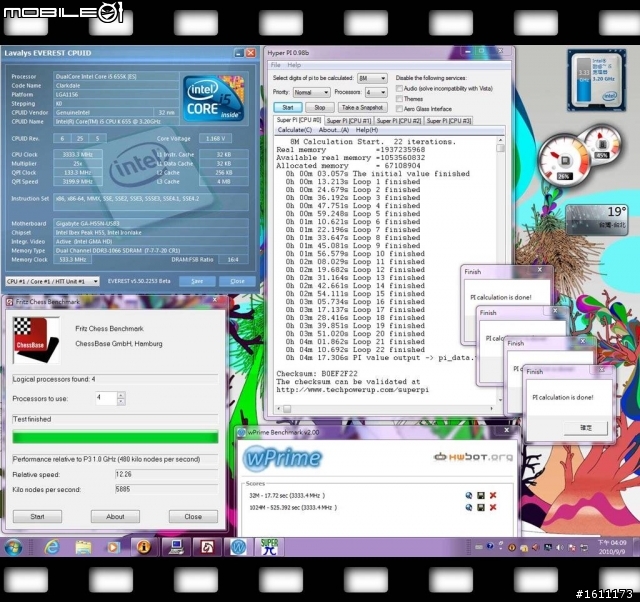
Task: Click the green Fritz progress bar
Action: [115, 437]
